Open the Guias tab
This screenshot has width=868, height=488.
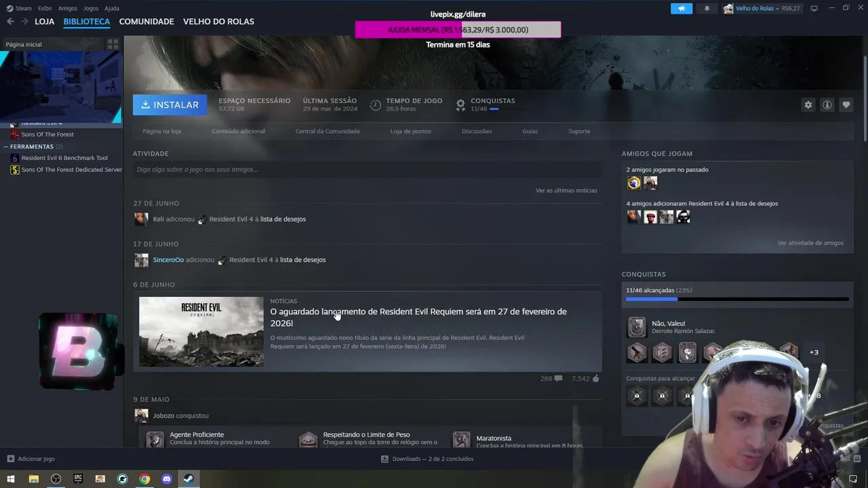[530, 131]
